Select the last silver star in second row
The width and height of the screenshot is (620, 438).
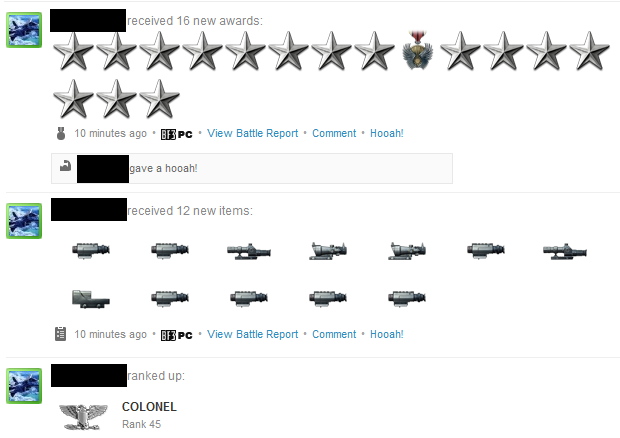(159, 99)
